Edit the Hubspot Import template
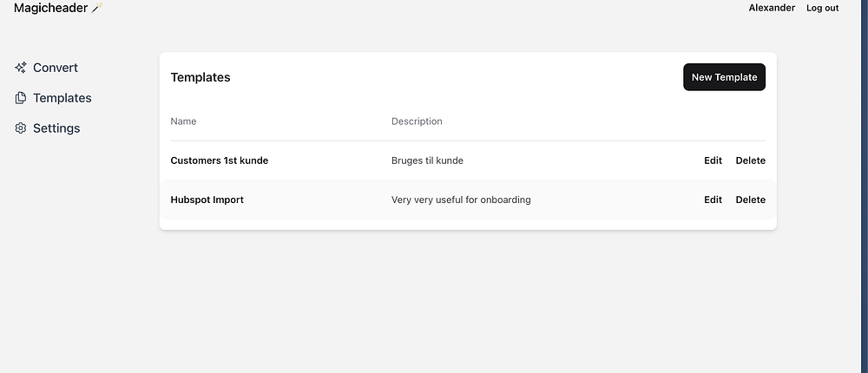This screenshot has height=373, width=868. [x=713, y=200]
